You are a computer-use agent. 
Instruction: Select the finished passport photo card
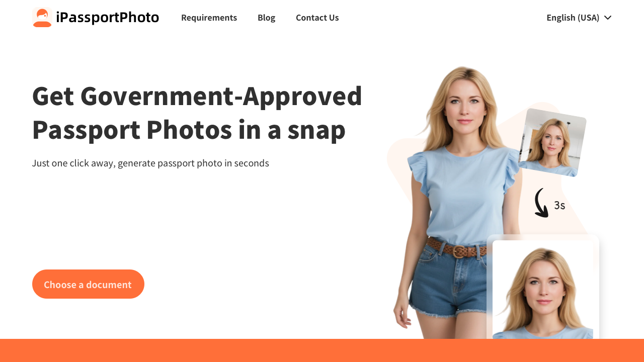pos(543,289)
